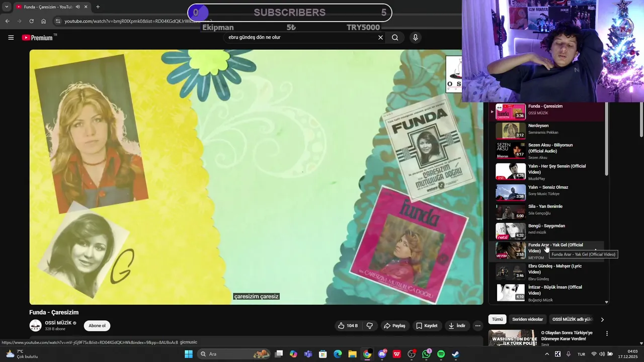Select the Seriden videolar filter chip
This screenshot has height=362, width=644.
tap(527, 319)
